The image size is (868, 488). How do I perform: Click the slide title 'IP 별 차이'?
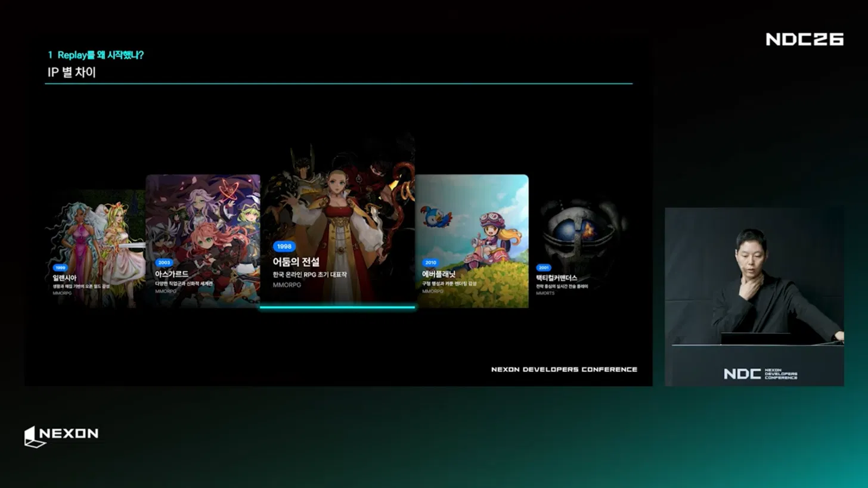pos(72,73)
